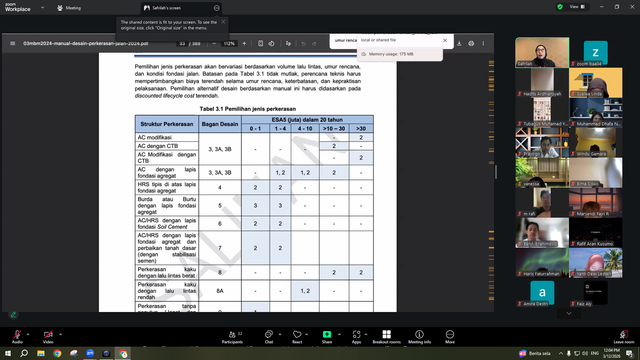The height and width of the screenshot is (360, 640).
Task: Open Zoom Workplace dropdown arrow
Action: pyautogui.click(x=42, y=7)
